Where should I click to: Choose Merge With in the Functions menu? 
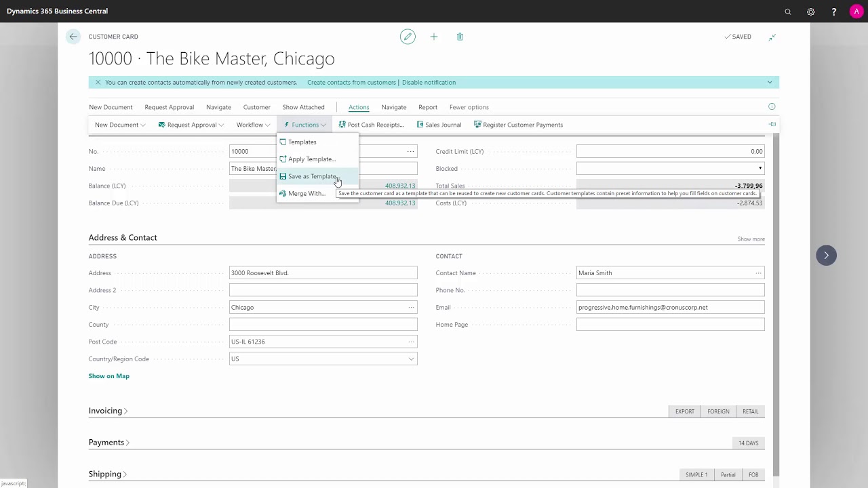[317, 194]
